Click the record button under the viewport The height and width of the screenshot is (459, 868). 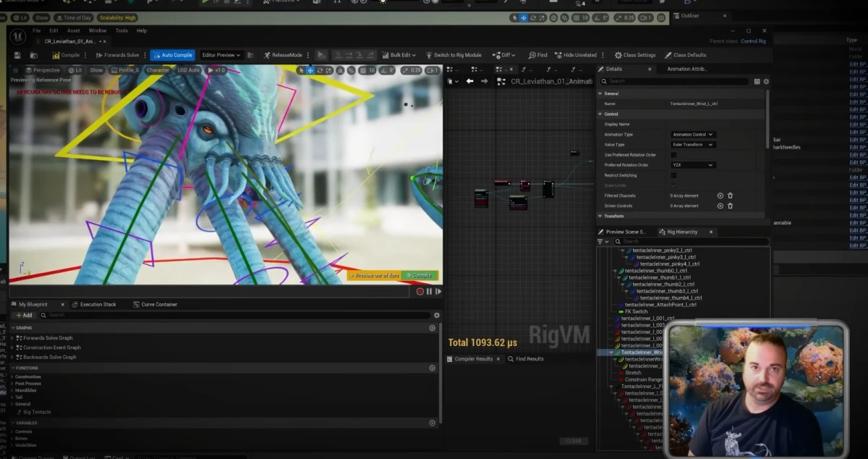(420, 292)
